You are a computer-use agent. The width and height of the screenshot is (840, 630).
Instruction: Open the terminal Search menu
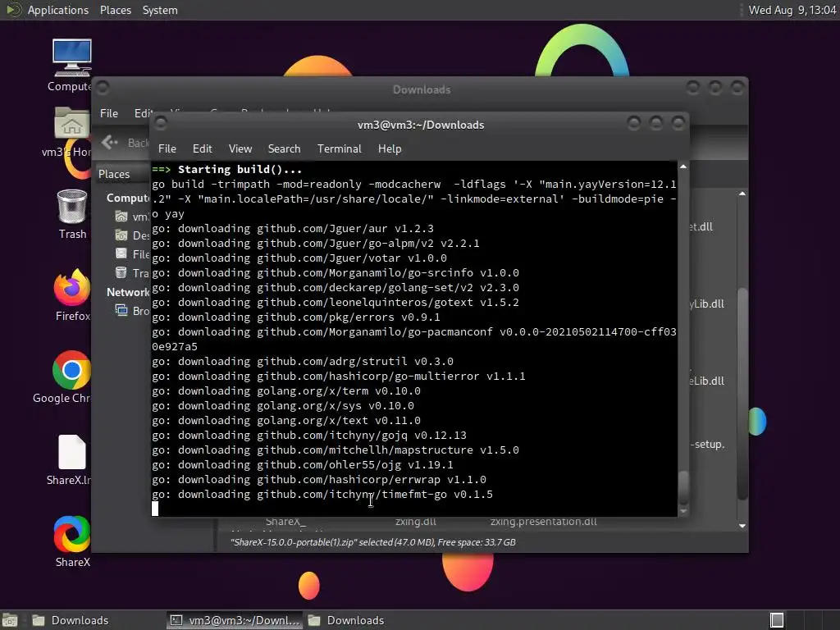click(284, 149)
